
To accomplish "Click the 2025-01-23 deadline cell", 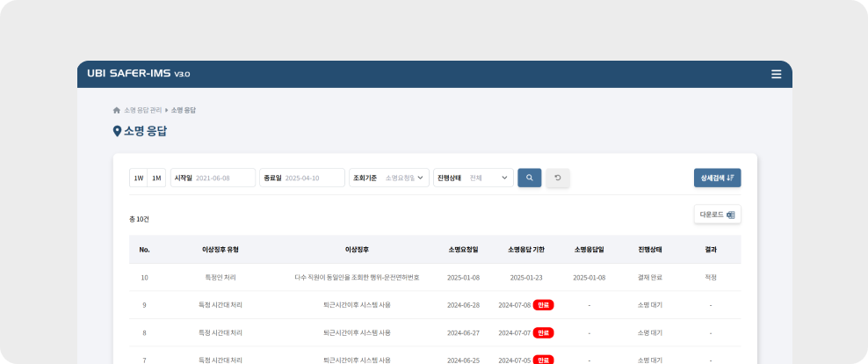I will click(526, 278).
